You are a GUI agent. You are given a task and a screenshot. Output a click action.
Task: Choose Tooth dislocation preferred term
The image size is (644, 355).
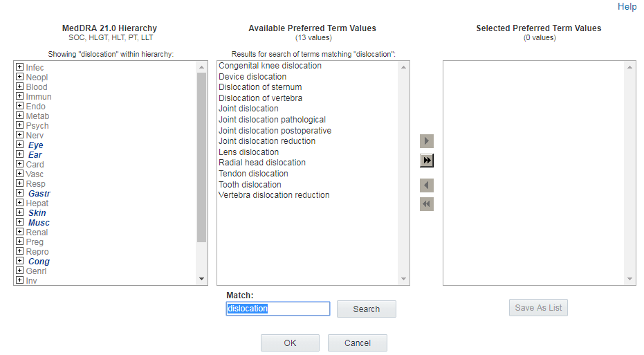pyautogui.click(x=250, y=185)
